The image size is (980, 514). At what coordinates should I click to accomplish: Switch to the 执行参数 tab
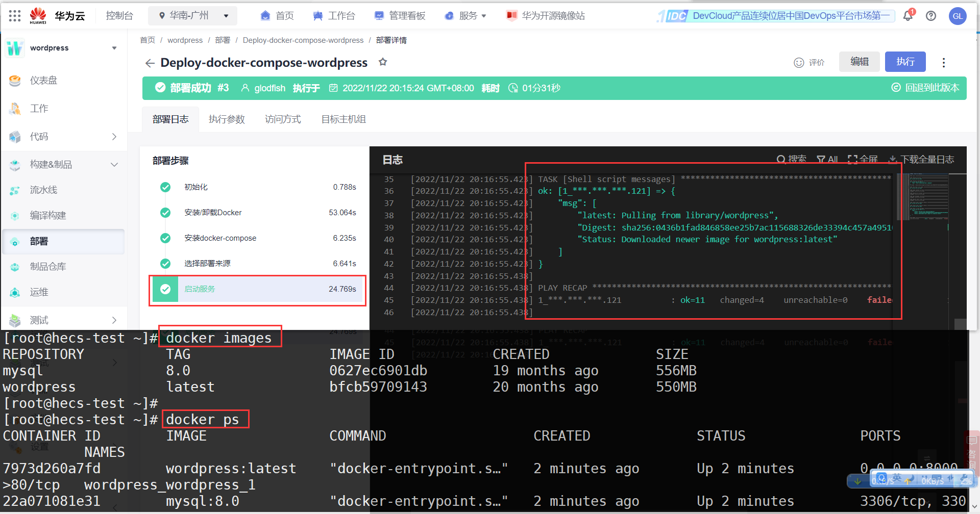227,119
